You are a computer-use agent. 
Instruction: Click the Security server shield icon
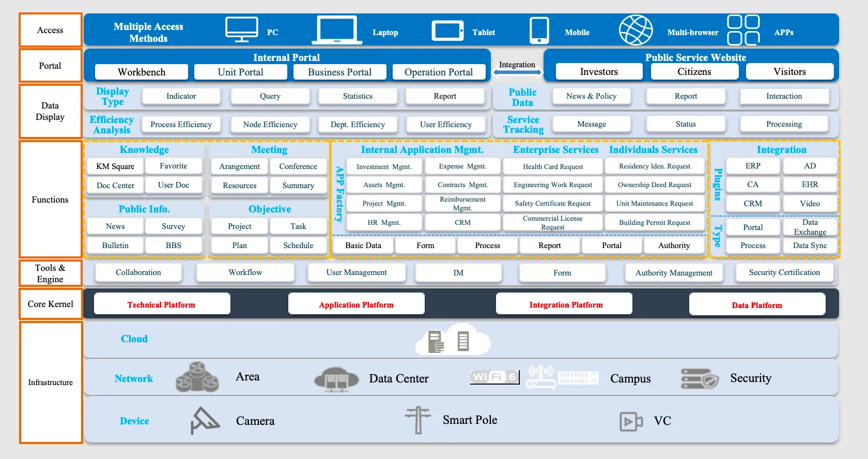point(699,379)
